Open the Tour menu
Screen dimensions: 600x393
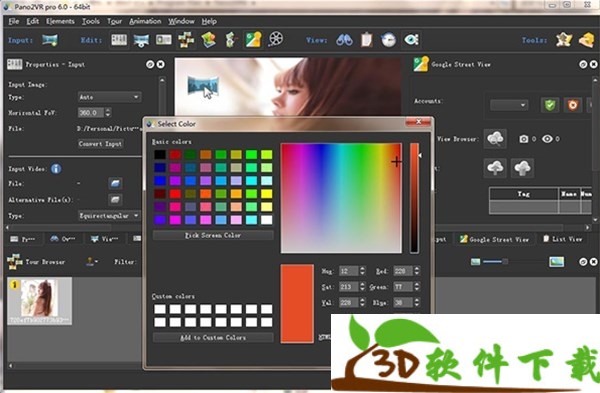114,21
